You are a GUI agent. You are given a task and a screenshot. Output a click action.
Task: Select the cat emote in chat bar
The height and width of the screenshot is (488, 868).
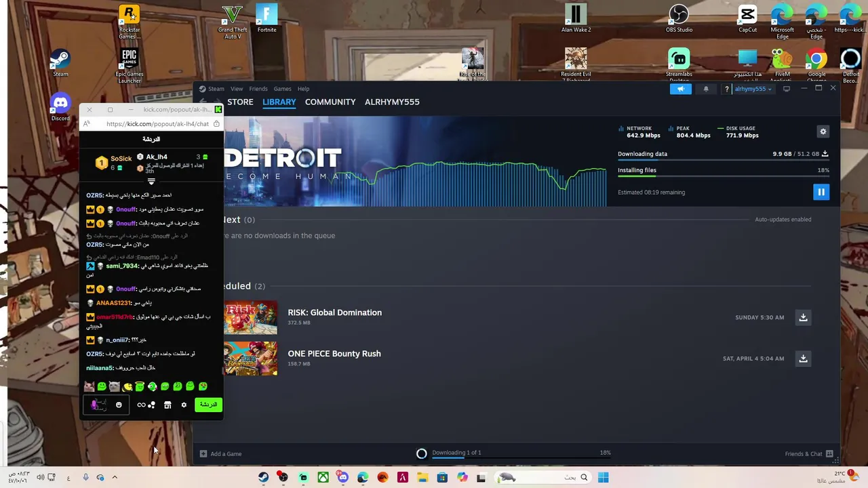[x=89, y=386]
